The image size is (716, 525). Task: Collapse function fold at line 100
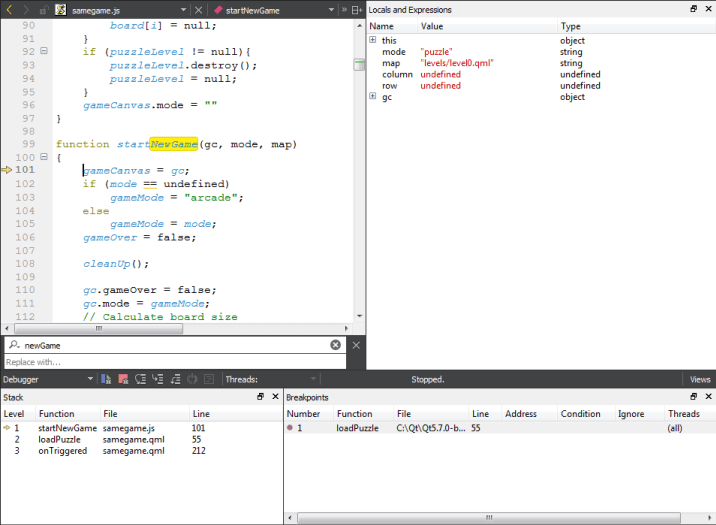click(x=44, y=158)
